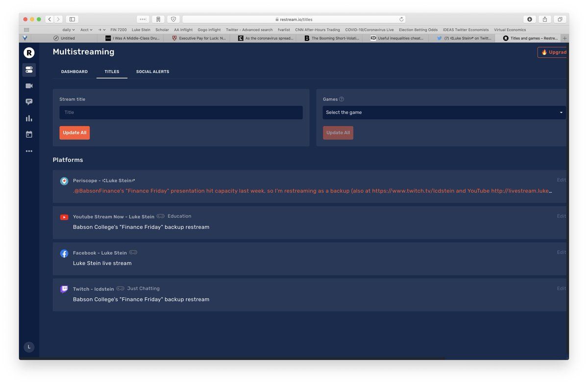Open the Restream logo home icon
This screenshot has height=385, width=588.
29,53
